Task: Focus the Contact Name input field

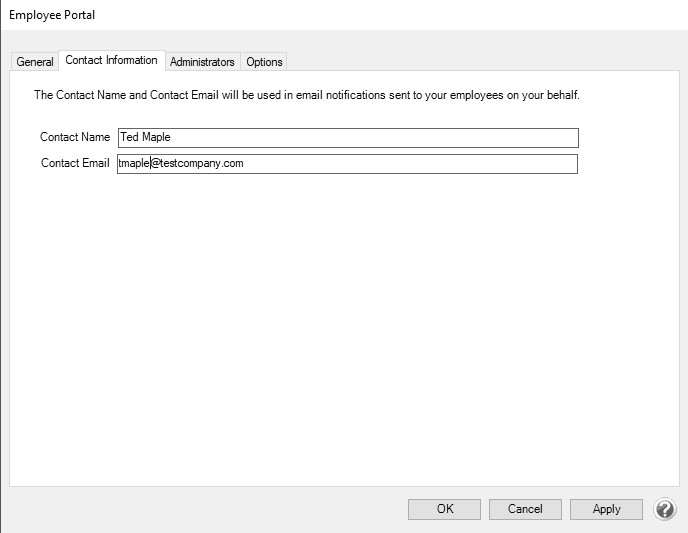Action: (x=348, y=138)
